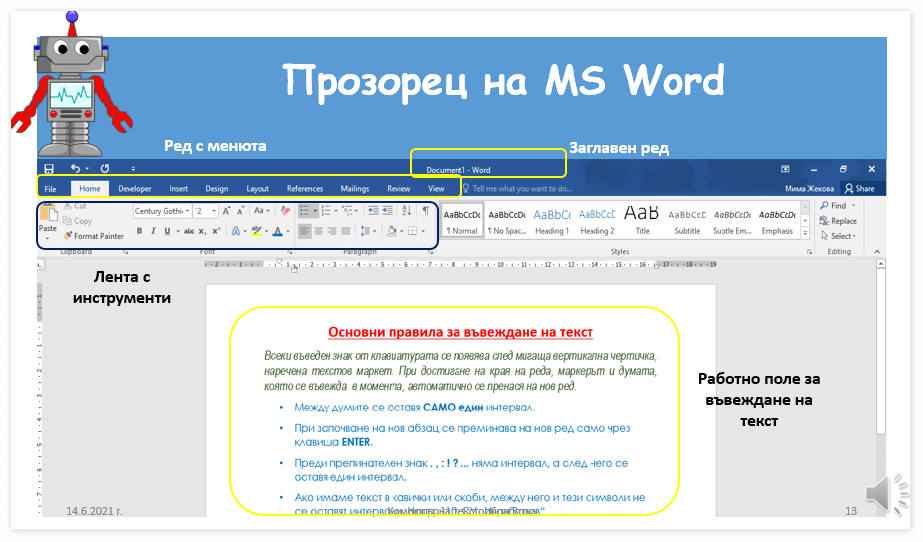Open the Century Gothic font name dropdown
The height and width of the screenshot is (542, 923).
point(188,211)
